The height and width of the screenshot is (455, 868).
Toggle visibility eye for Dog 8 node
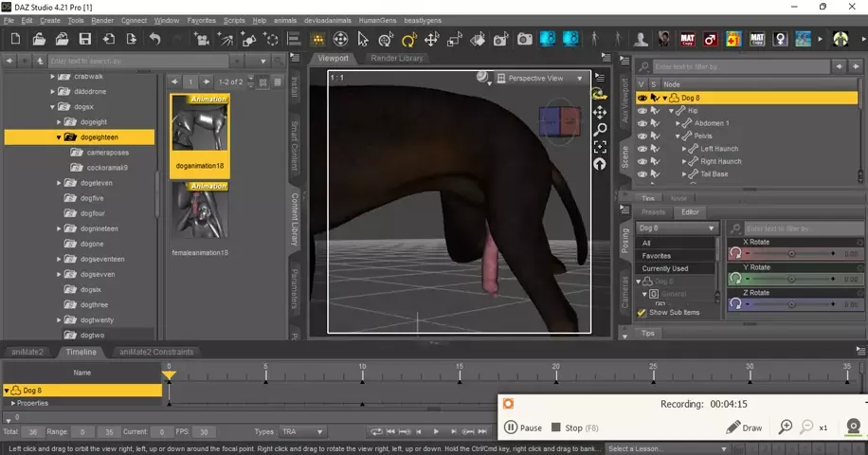pyautogui.click(x=642, y=98)
